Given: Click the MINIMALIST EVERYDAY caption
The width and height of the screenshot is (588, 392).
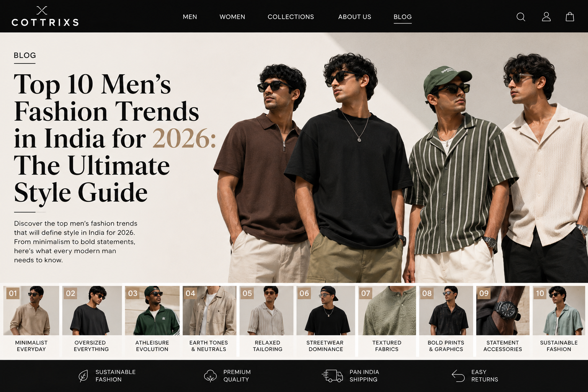Looking at the screenshot, I should click(31, 346).
